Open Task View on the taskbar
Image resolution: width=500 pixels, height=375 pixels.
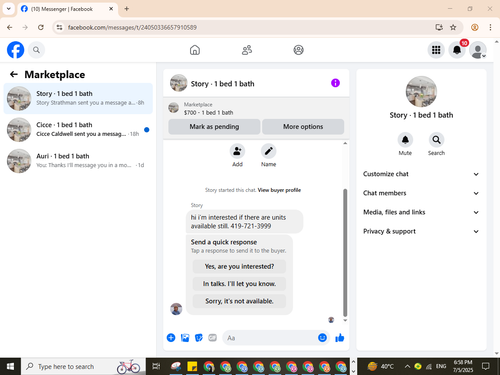(156, 366)
